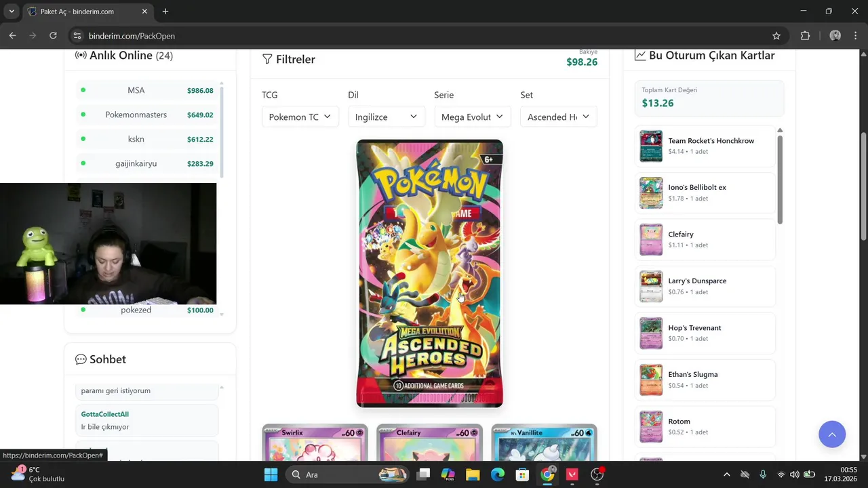Click the scroll-to-top round arrow button
This screenshot has height=488, width=868.
(831, 434)
